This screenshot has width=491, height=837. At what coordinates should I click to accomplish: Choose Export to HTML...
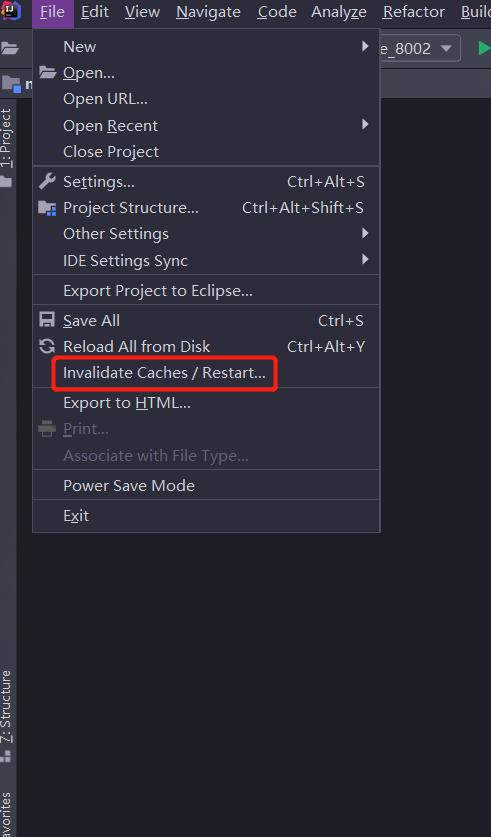(x=206, y=403)
